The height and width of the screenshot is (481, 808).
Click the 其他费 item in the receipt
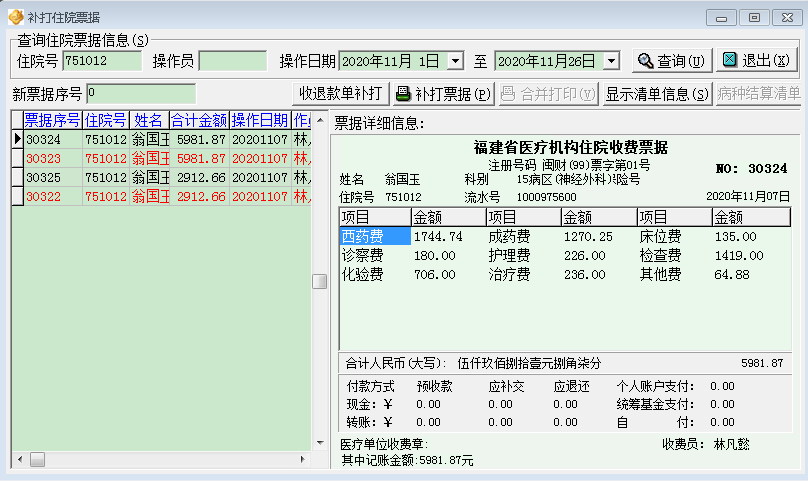pyautogui.click(x=661, y=274)
